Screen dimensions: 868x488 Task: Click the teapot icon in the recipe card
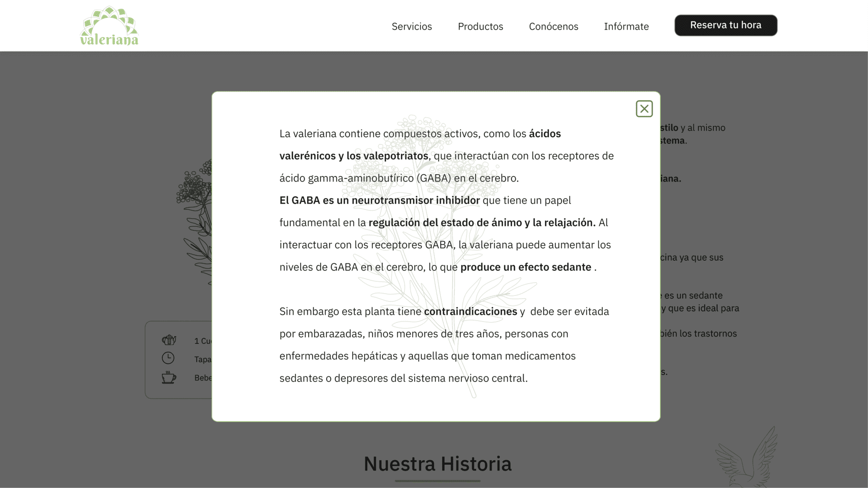click(x=169, y=340)
